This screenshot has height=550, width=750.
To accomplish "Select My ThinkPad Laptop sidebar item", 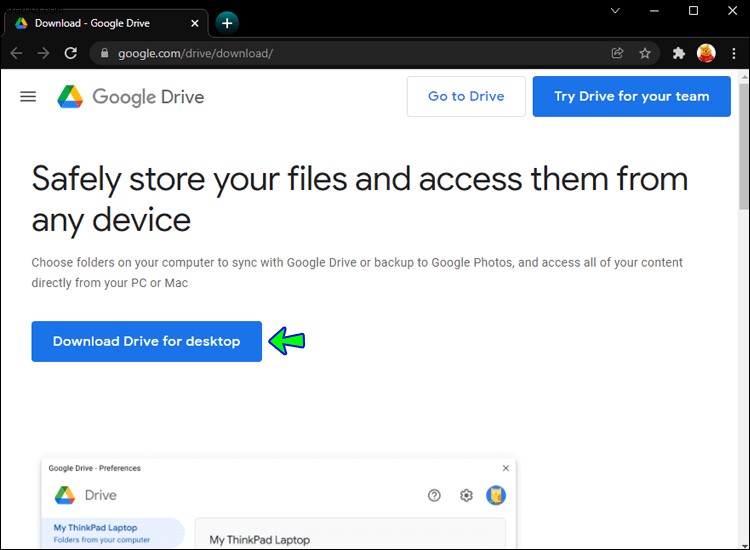I will [x=113, y=533].
